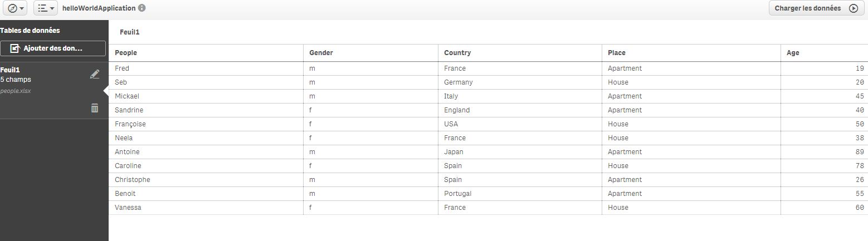
Task: Select the Gender column header
Action: point(321,53)
